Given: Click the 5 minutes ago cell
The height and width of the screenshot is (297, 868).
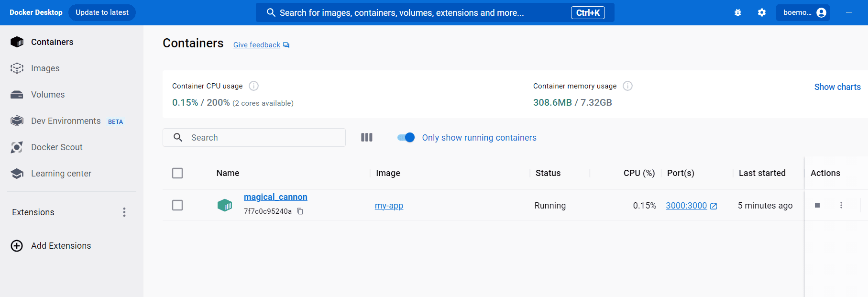Looking at the screenshot, I should point(765,206).
